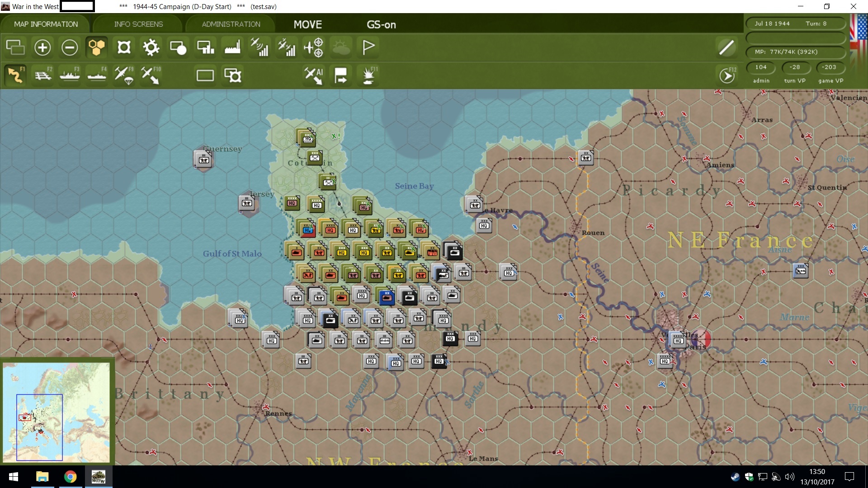The width and height of the screenshot is (868, 488).
Task: Toggle the air recon signal-levels icon
Action: (259, 47)
